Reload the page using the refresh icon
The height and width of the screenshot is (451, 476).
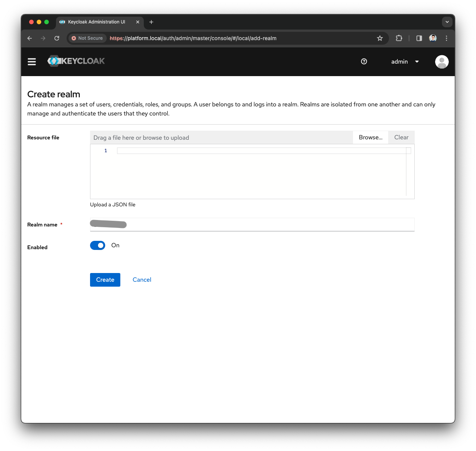(57, 38)
